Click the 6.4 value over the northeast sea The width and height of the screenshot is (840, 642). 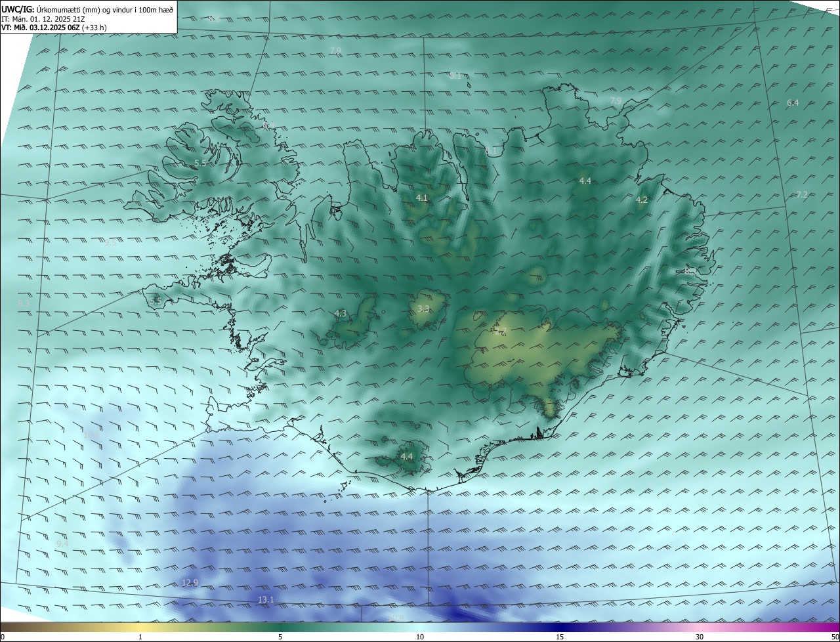pyautogui.click(x=793, y=103)
